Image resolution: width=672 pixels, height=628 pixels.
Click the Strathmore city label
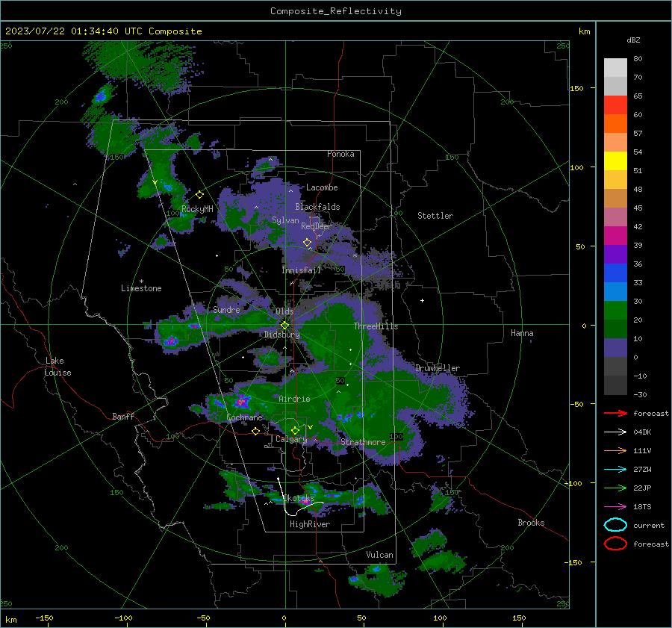tap(363, 442)
